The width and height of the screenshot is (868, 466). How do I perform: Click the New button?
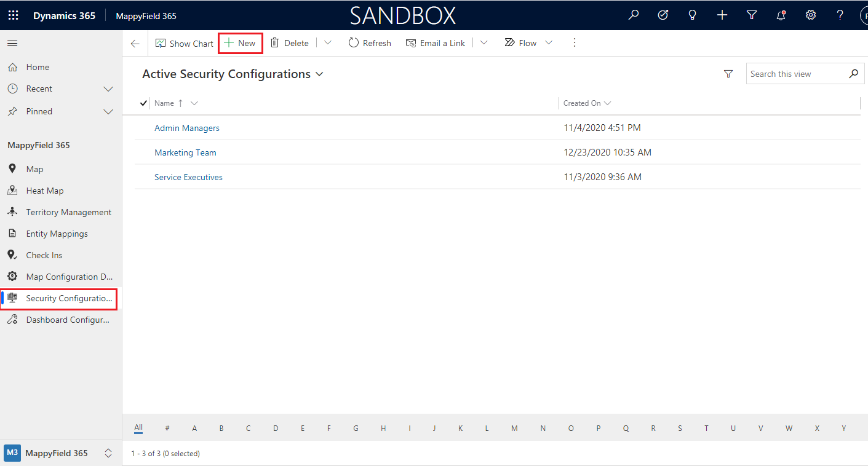pos(240,43)
